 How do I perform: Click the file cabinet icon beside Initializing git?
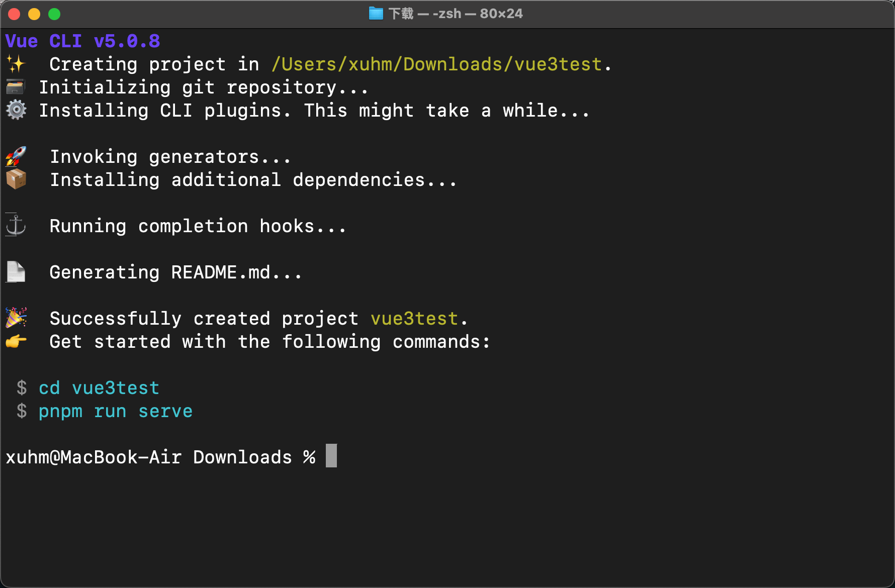(16, 87)
